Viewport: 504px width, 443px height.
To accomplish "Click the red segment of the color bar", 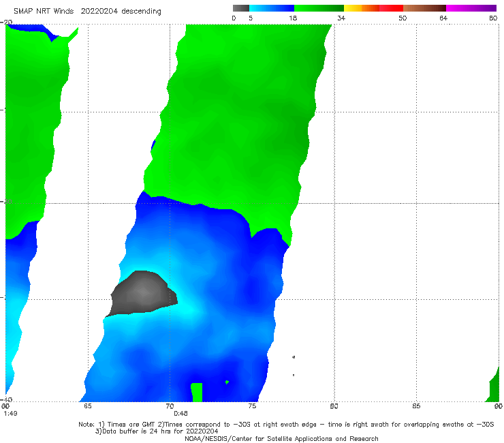I will click(x=391, y=8).
